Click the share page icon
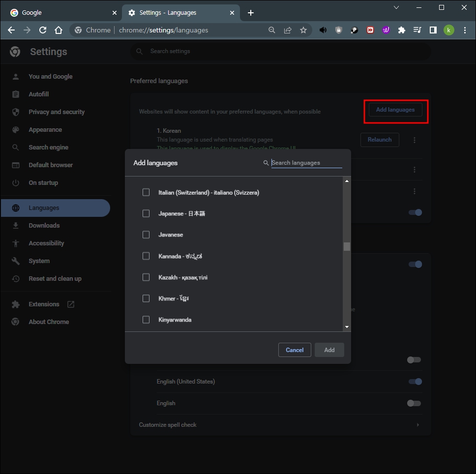The width and height of the screenshot is (476, 474). (x=288, y=30)
